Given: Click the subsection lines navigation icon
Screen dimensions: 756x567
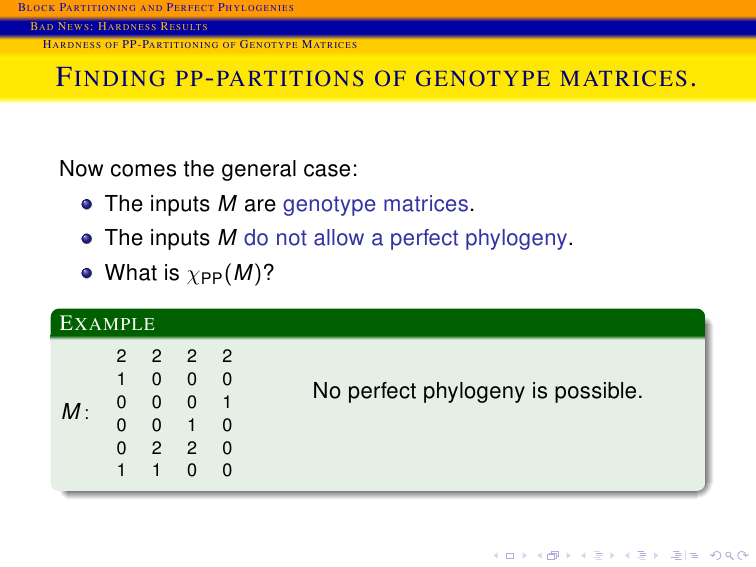Looking at the screenshot, I should (598, 555).
